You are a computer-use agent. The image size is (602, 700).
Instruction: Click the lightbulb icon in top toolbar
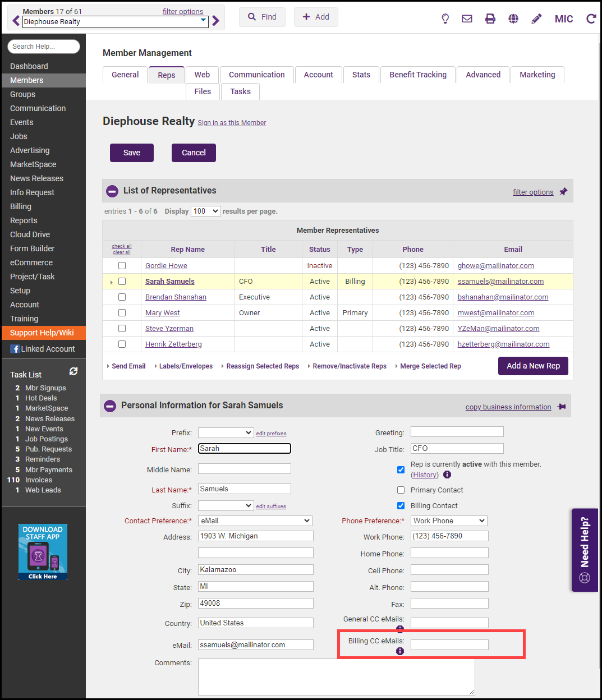coord(445,19)
